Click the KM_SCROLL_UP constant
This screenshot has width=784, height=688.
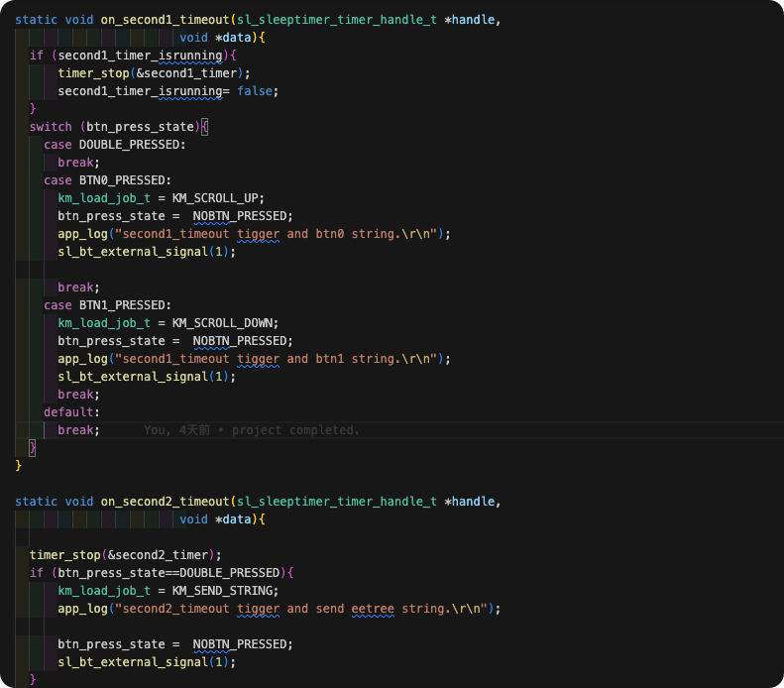215,198
